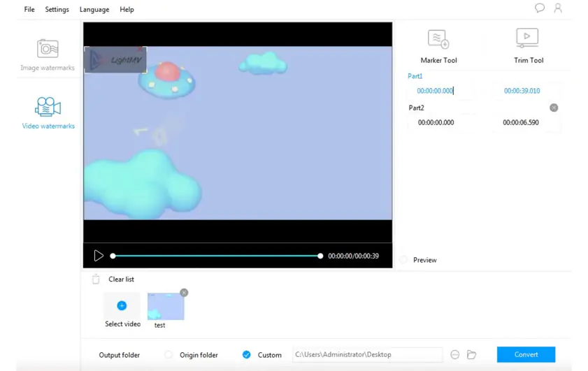Click the trash can icon
The image size is (588, 371).
coord(96,279)
